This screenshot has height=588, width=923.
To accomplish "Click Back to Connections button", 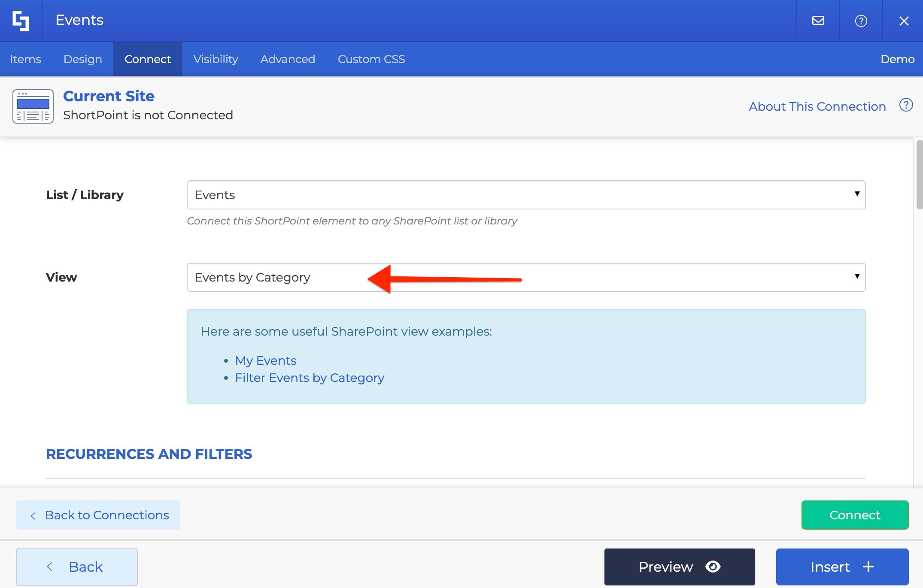I will pos(98,515).
